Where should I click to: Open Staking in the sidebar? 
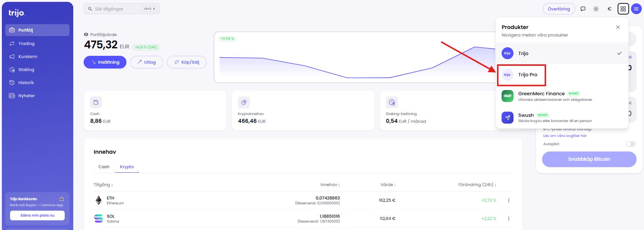pyautogui.click(x=37, y=70)
